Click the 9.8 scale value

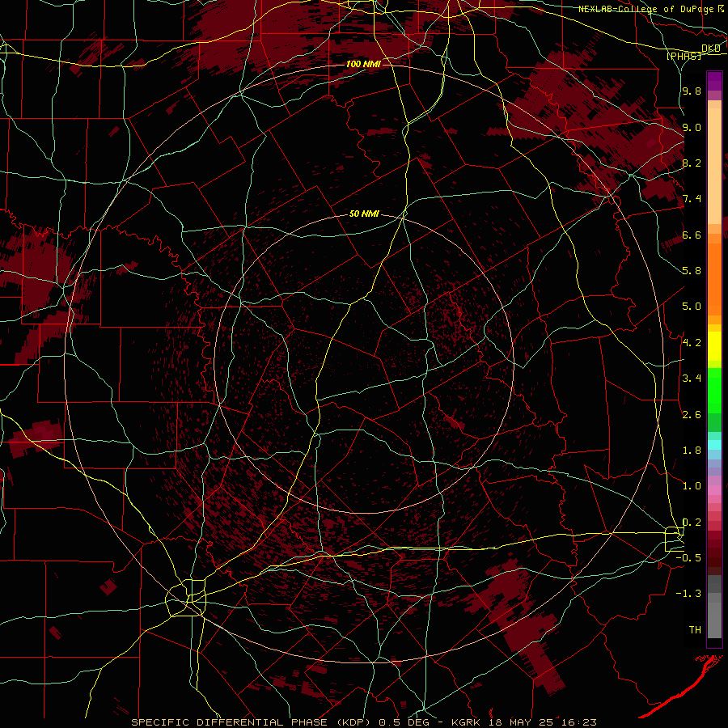click(x=692, y=91)
